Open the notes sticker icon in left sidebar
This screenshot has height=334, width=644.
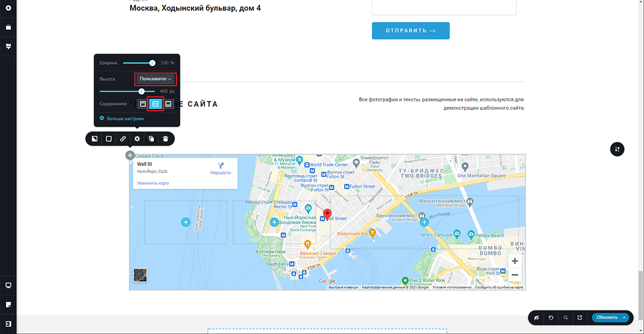point(9,304)
